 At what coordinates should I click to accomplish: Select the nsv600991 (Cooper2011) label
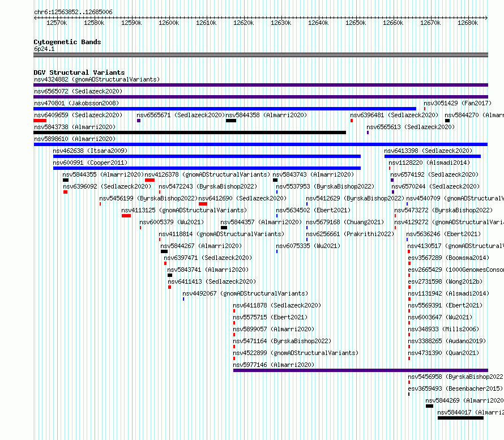pyautogui.click(x=90, y=163)
